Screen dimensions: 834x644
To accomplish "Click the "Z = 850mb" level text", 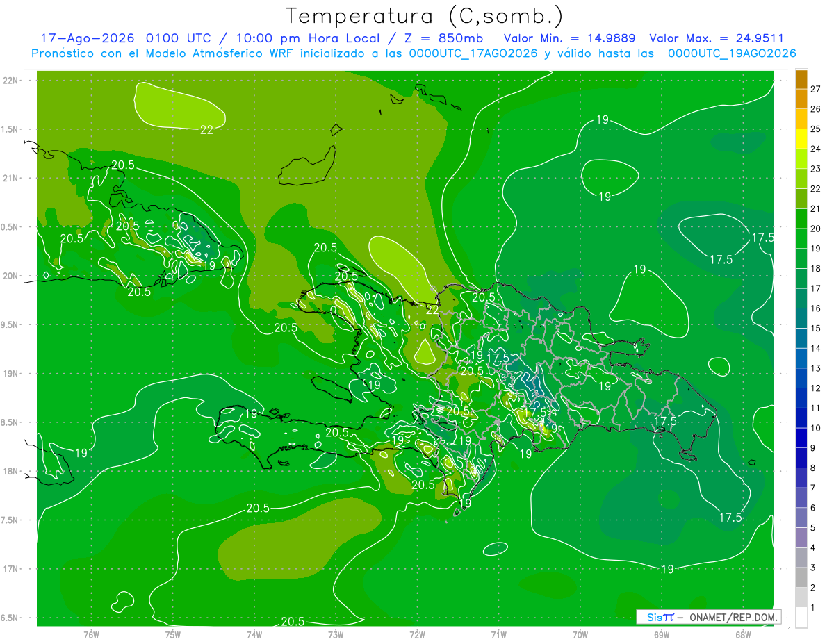I will point(443,38).
